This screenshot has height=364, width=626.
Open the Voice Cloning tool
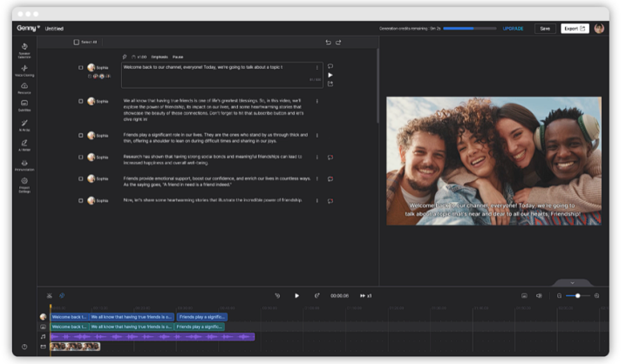(24, 70)
